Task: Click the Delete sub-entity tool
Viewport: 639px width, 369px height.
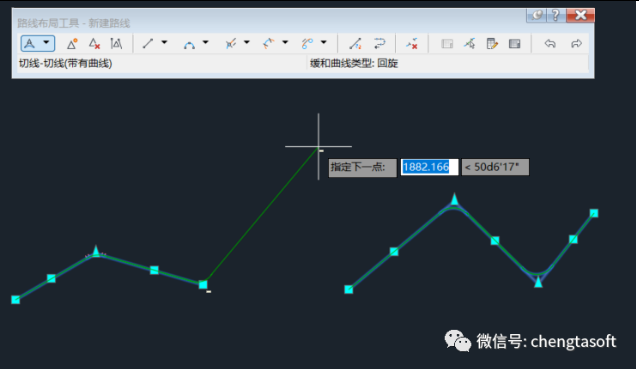Action: 412,43
